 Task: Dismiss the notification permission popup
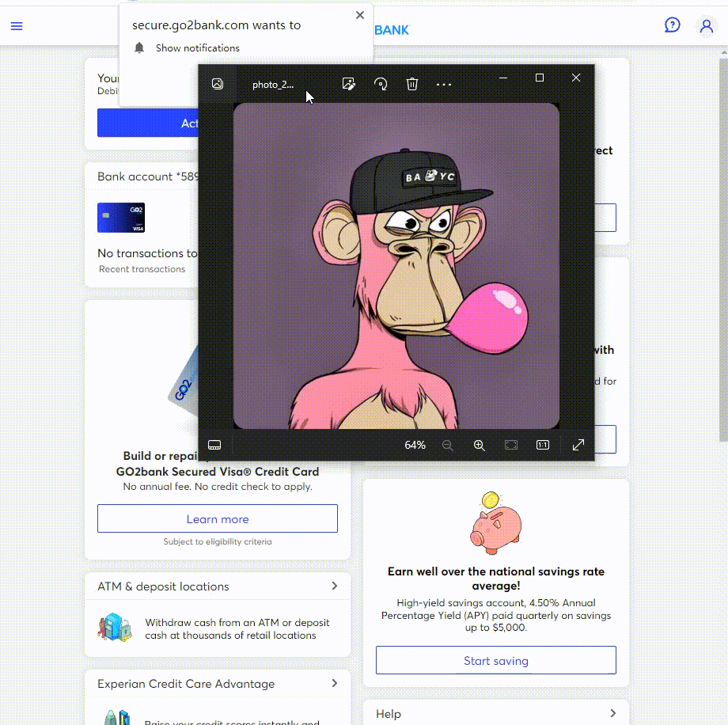coord(360,15)
